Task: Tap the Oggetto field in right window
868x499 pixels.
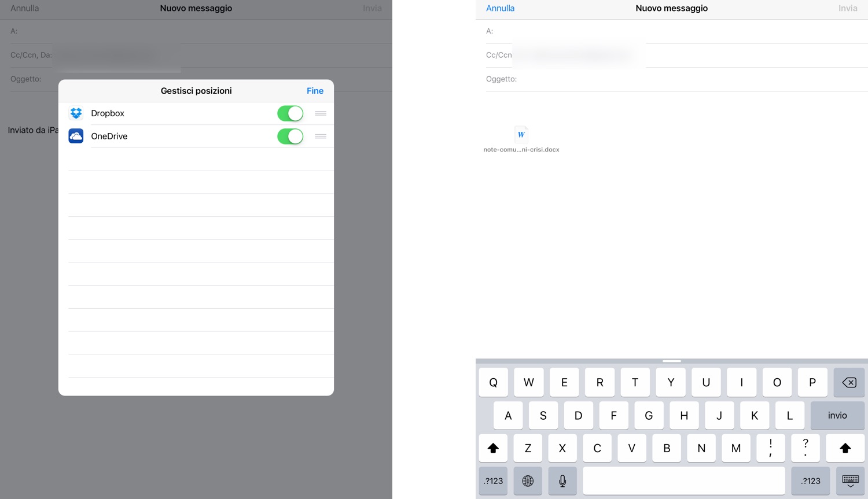Action: pyautogui.click(x=689, y=79)
